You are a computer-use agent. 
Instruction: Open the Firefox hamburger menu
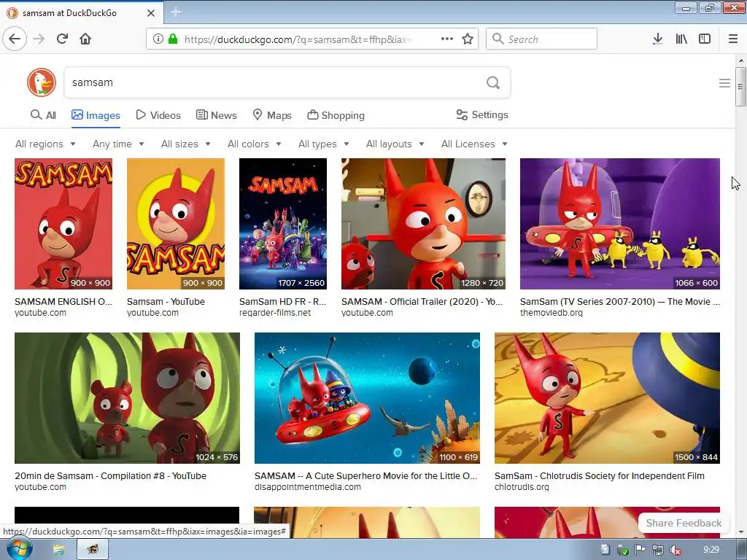pyautogui.click(x=732, y=39)
